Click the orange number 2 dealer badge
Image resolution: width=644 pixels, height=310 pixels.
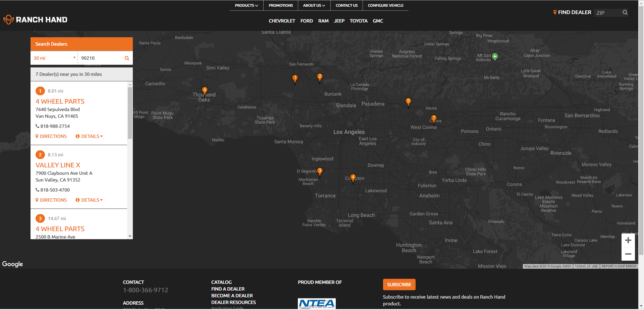[x=40, y=155]
